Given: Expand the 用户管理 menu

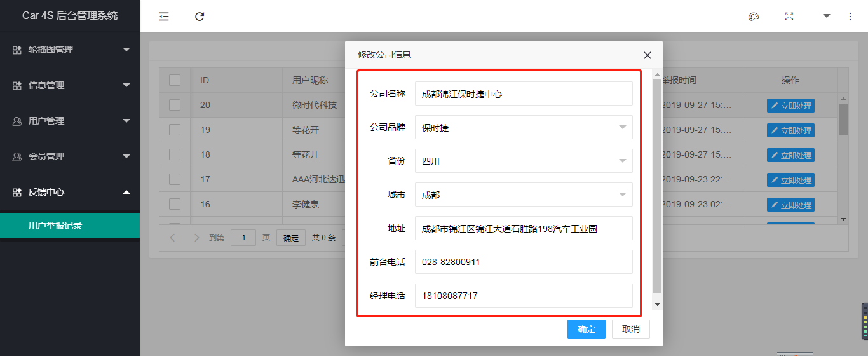Looking at the screenshot, I should [x=126, y=121].
